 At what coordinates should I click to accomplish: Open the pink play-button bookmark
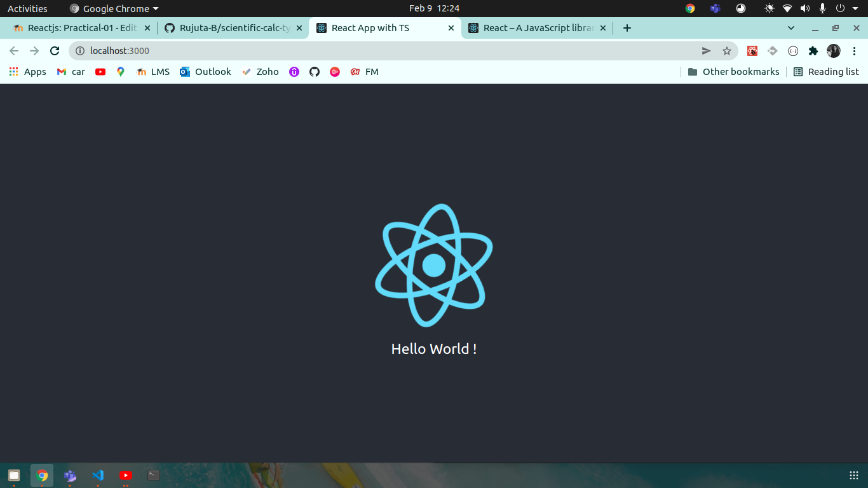(x=335, y=72)
